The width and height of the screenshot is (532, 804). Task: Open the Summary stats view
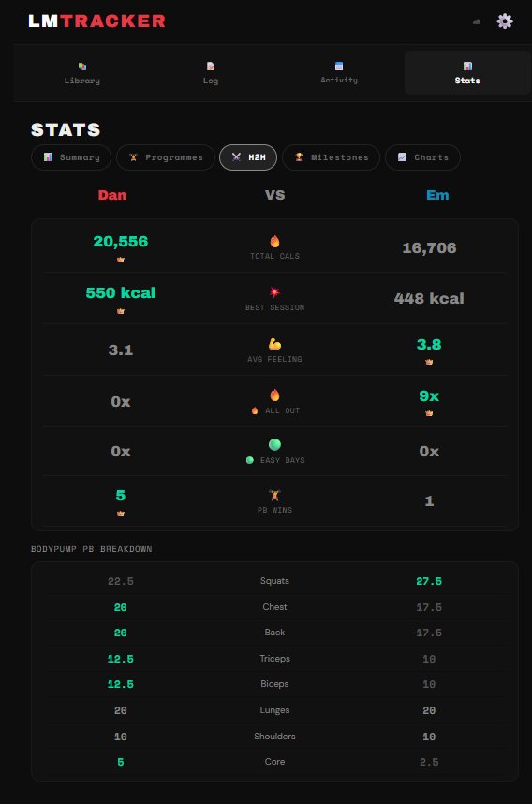(x=71, y=157)
